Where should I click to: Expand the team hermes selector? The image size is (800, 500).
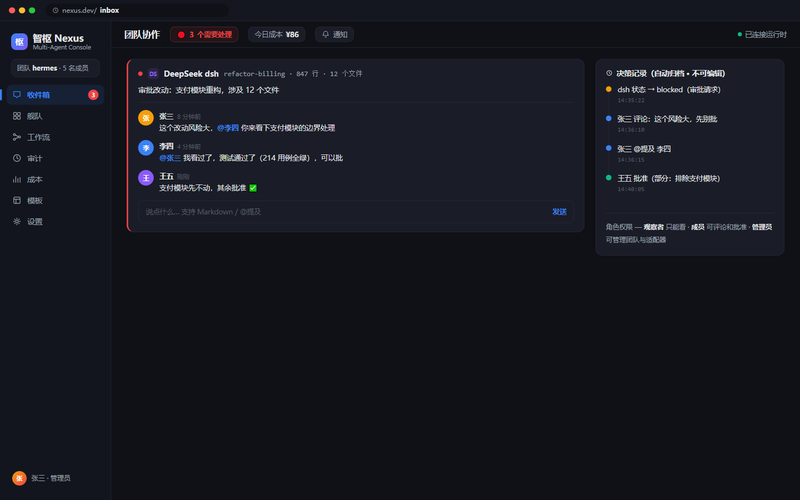[55, 68]
